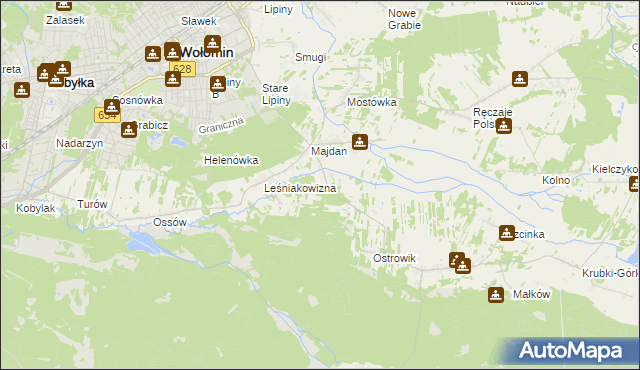Open POI marker above road 634 shield
Image resolution: width=640 pixels, height=370 pixels.
pos(111,107)
